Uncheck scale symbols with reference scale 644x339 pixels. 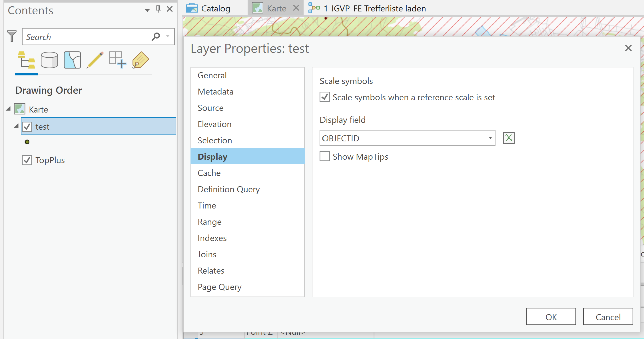tap(325, 97)
